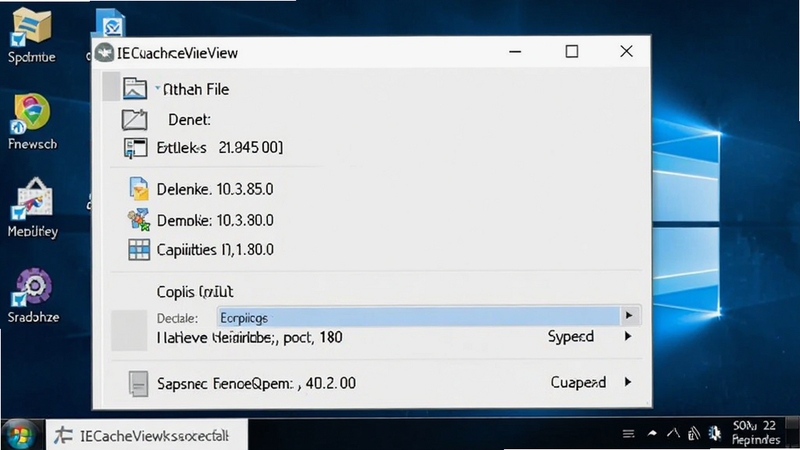Click the document icon beside Delenke

point(138,188)
